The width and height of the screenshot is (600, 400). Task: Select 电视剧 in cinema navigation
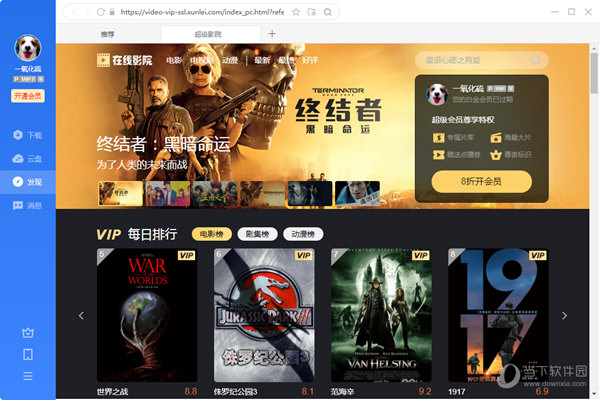tap(202, 60)
